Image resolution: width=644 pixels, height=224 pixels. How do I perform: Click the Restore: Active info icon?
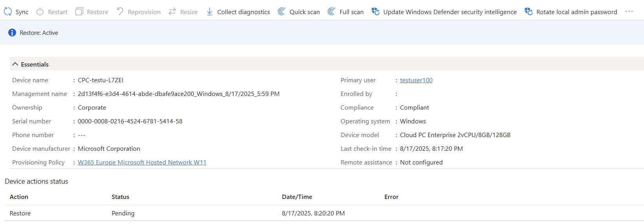12,33
